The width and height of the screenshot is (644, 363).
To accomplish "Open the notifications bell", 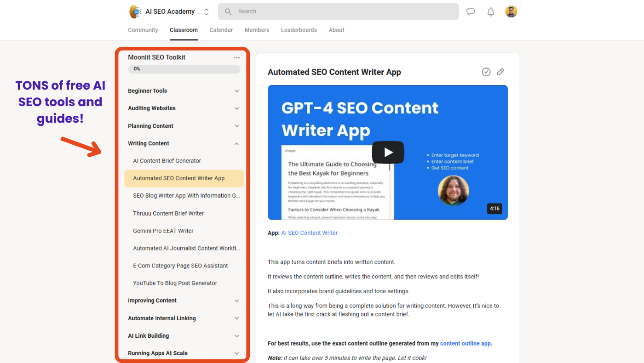I will [x=491, y=12].
